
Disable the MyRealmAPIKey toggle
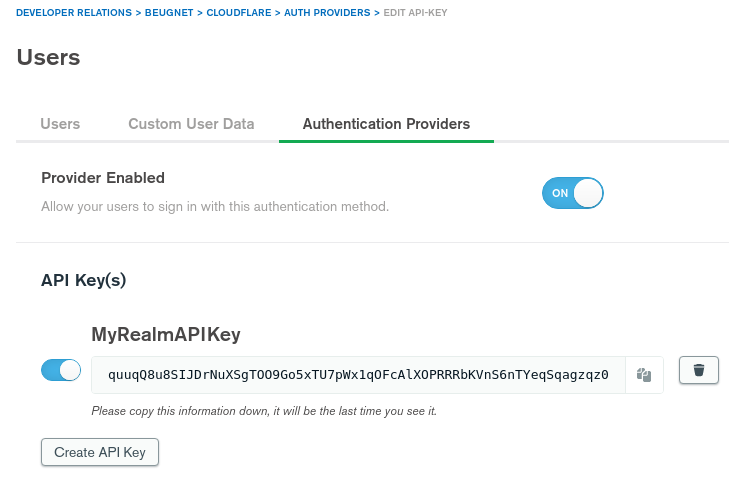61,370
